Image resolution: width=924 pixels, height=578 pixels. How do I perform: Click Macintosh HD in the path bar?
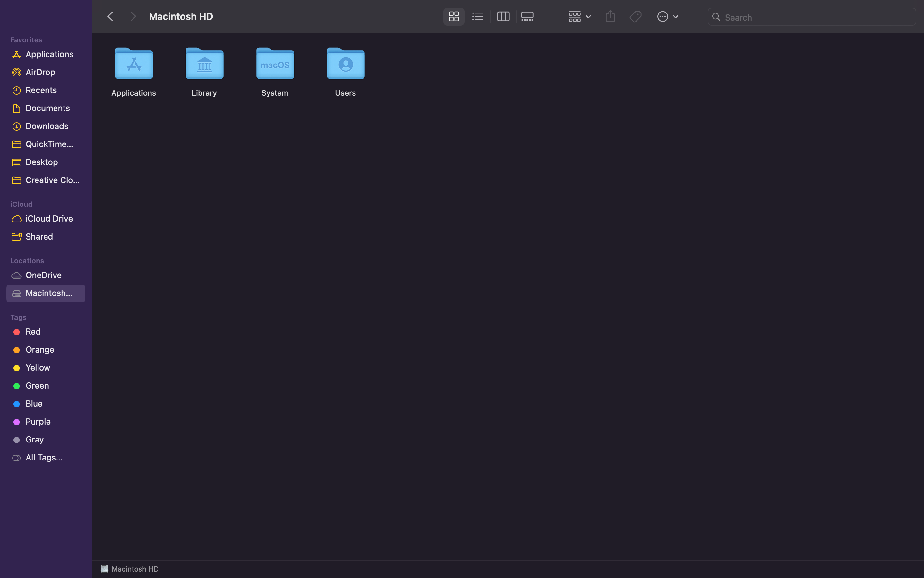pyautogui.click(x=130, y=569)
